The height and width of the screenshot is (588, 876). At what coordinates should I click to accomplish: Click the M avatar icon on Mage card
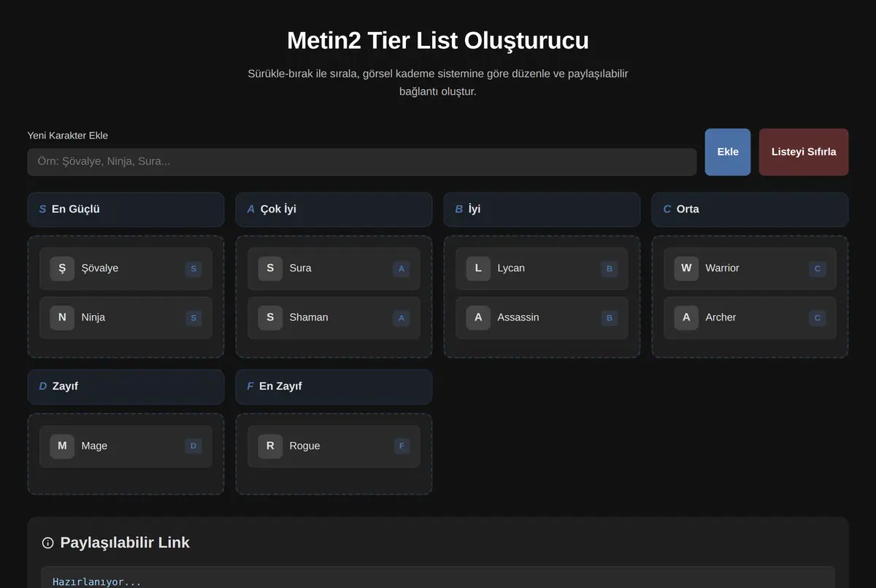click(62, 446)
